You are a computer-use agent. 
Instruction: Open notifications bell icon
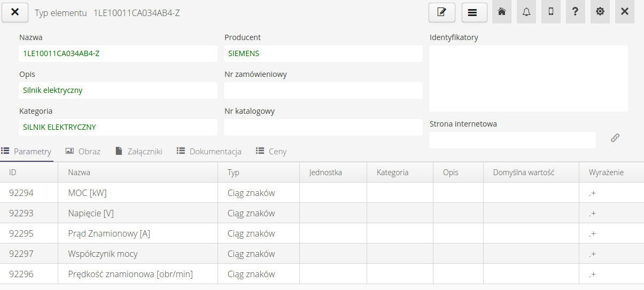526,12
